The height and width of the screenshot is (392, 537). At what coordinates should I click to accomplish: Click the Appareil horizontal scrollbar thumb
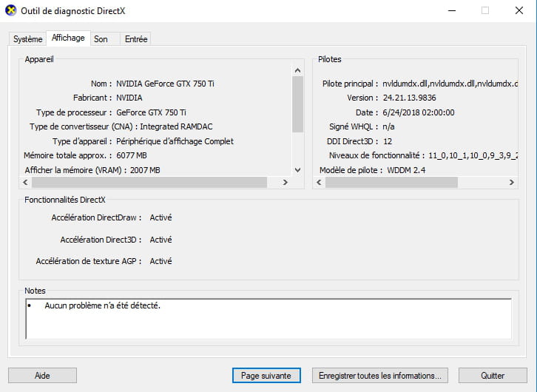point(149,182)
